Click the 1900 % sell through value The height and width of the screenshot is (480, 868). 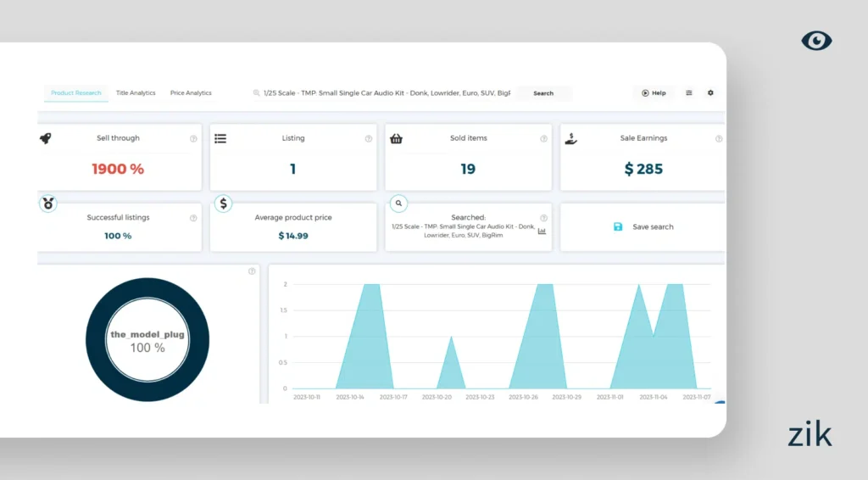coord(118,169)
